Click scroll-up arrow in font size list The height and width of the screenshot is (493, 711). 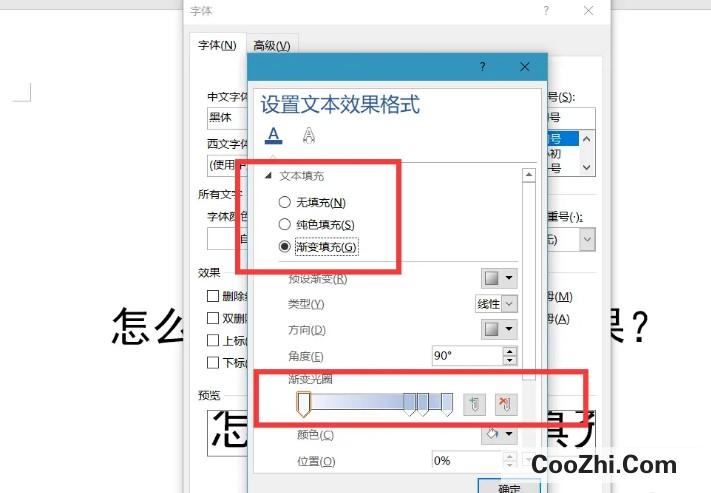[x=587, y=139]
